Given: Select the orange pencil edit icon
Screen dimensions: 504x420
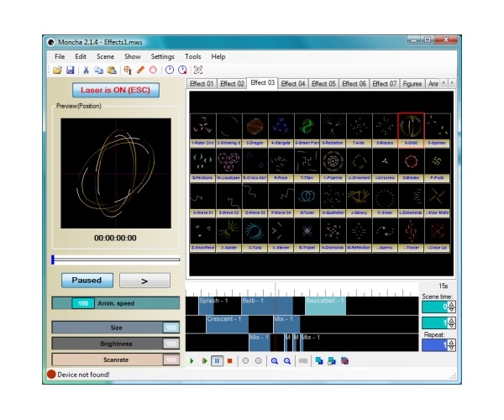Looking at the screenshot, I should pos(140,70).
